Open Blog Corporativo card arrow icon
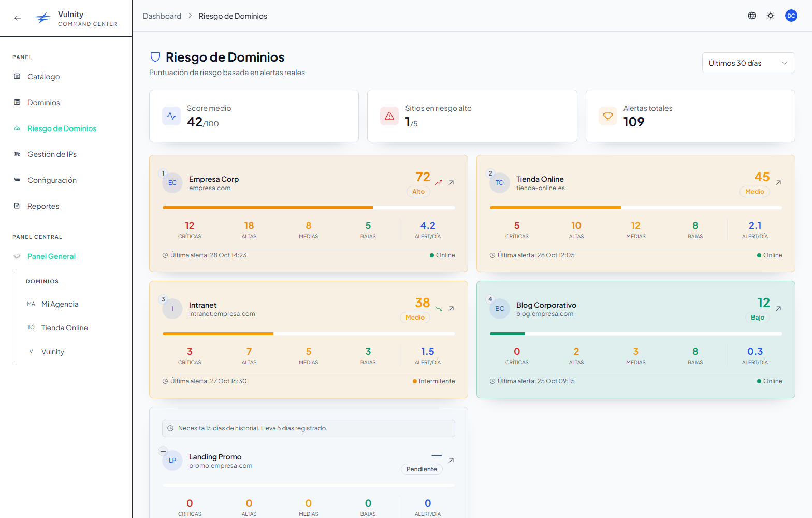 [778, 308]
